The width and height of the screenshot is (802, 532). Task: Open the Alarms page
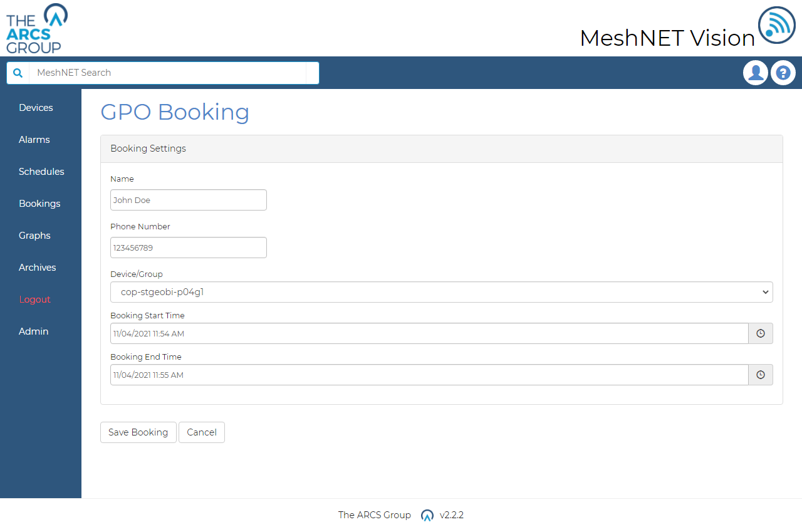[34, 139]
